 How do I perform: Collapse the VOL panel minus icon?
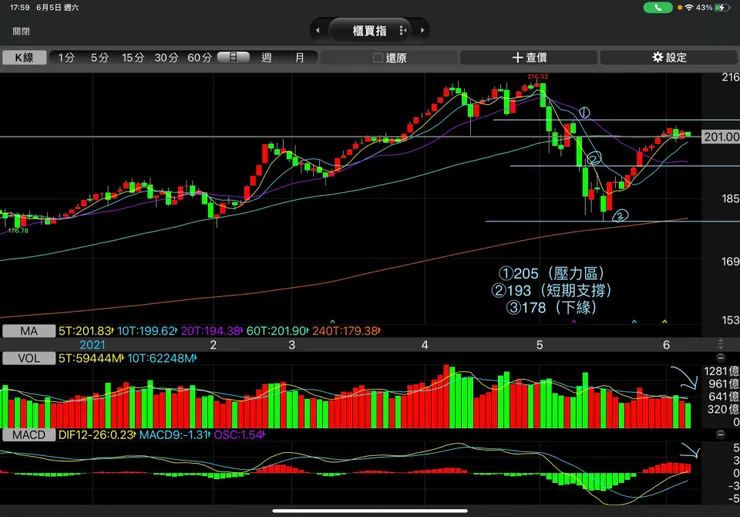[720, 358]
